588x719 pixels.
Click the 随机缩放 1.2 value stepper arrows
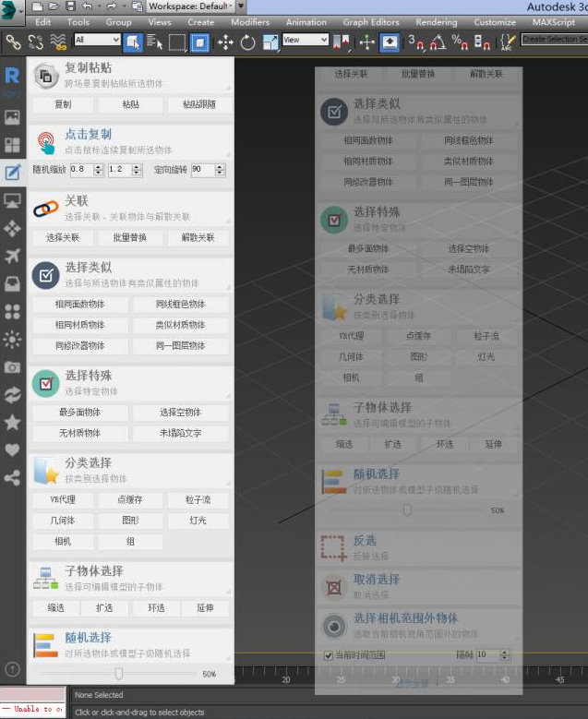pos(137,170)
